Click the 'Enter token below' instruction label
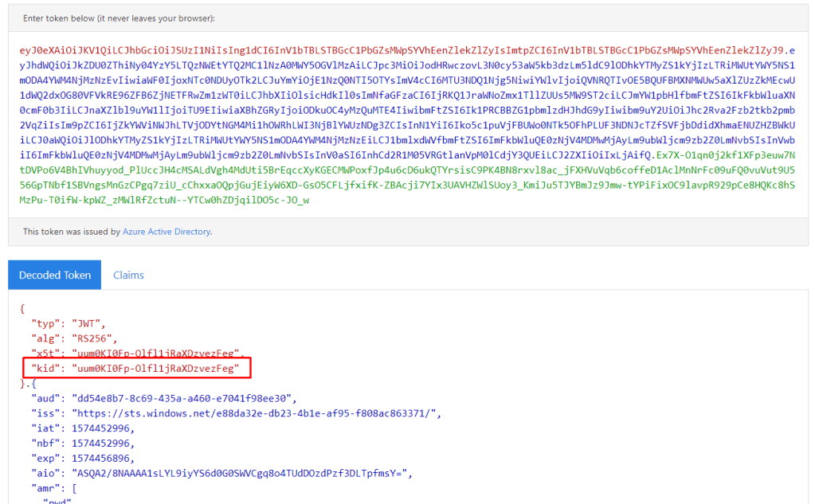815x504 pixels. coord(119,18)
